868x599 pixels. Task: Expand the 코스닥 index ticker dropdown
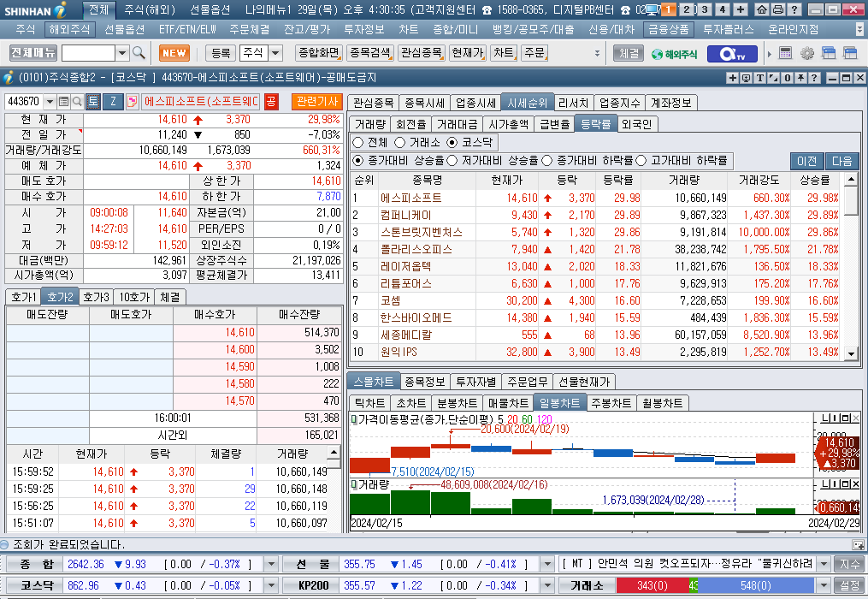coord(271,585)
